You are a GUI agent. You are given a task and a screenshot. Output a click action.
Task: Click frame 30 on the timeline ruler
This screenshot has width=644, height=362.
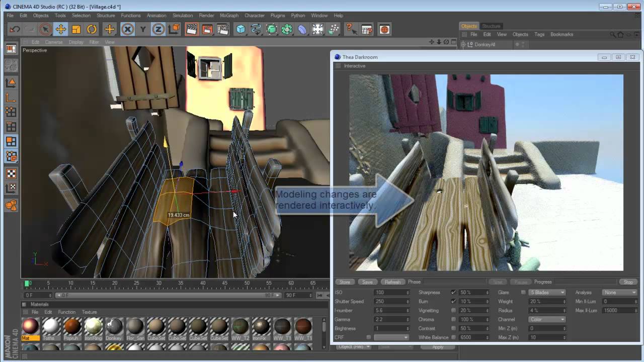(x=158, y=284)
